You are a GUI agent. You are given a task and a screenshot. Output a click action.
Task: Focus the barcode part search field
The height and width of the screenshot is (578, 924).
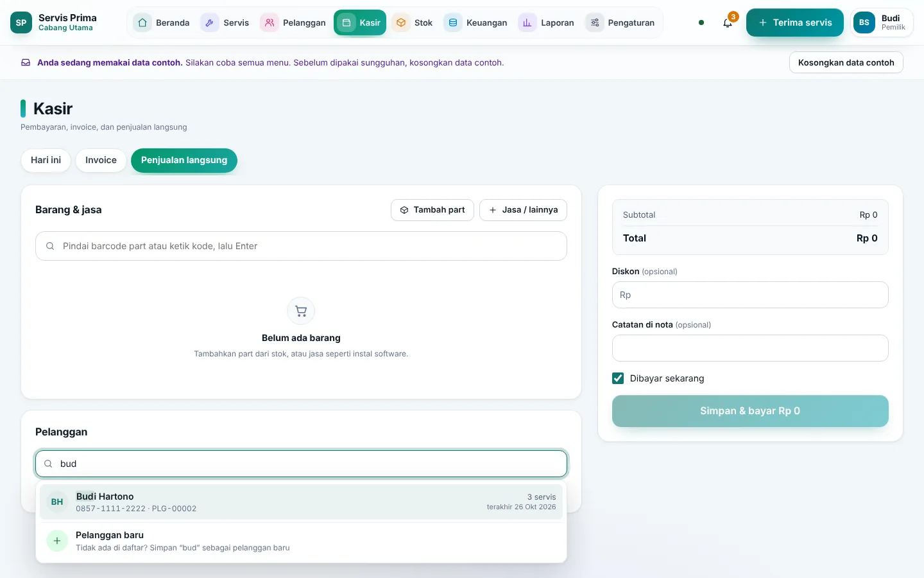click(x=301, y=246)
